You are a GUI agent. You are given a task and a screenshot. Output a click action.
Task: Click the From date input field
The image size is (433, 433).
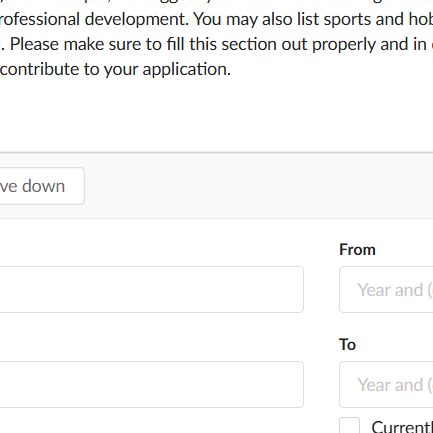point(386,289)
